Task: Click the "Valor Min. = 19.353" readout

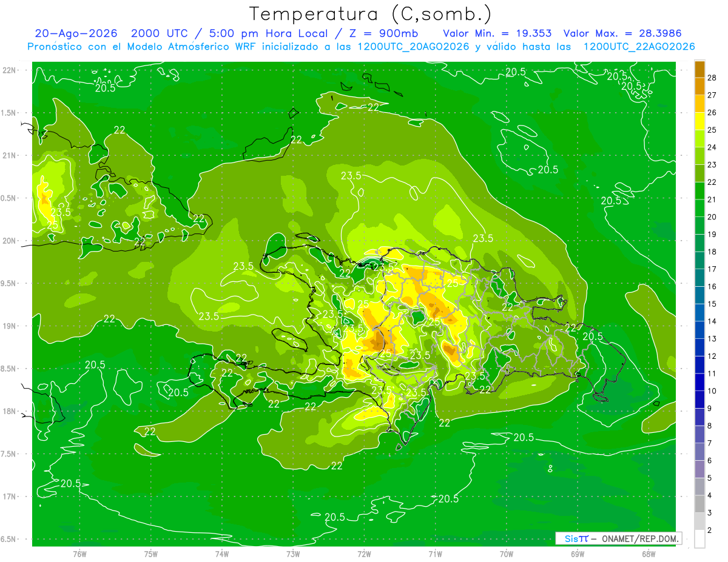Action: (x=497, y=33)
